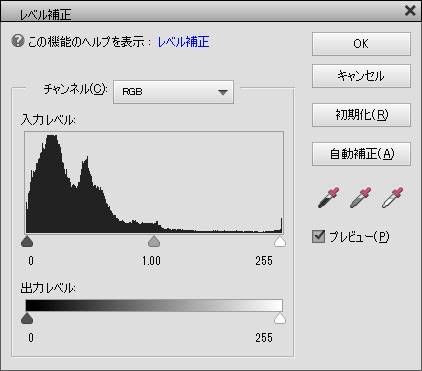The image size is (422, 371).
Task: Click the OK button
Action: tap(361, 44)
